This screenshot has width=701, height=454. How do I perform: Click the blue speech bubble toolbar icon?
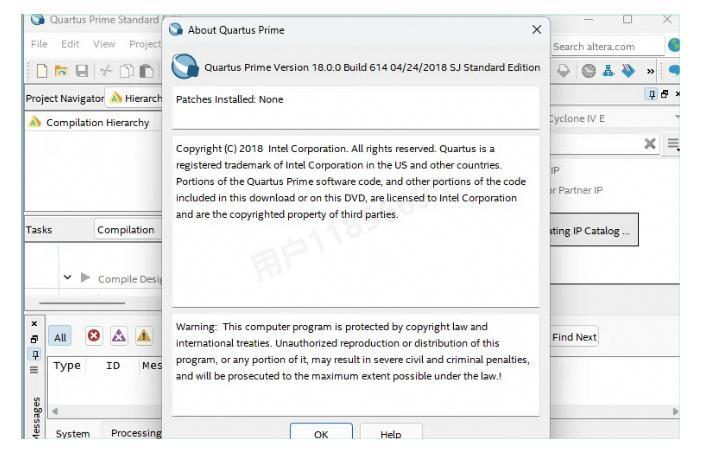pos(674,71)
